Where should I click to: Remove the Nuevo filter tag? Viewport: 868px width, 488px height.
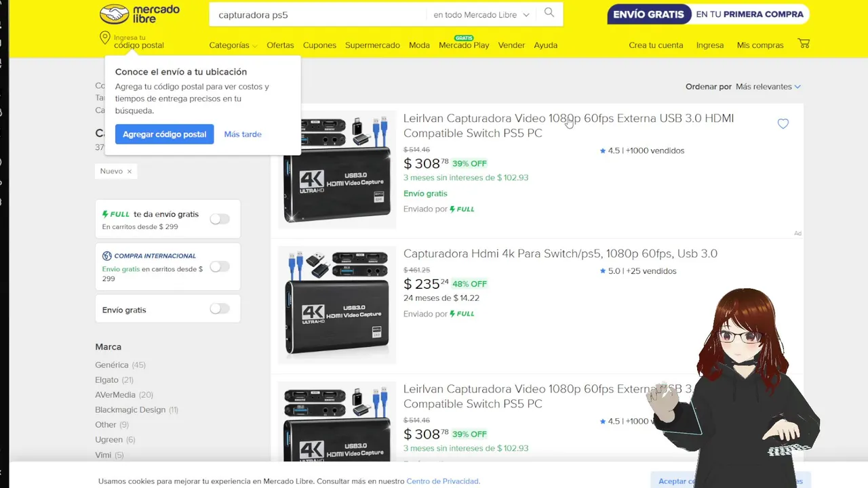129,171
